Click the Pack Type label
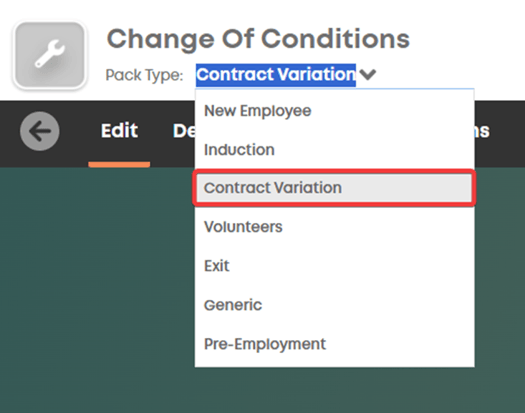525x413 pixels. coord(144,75)
